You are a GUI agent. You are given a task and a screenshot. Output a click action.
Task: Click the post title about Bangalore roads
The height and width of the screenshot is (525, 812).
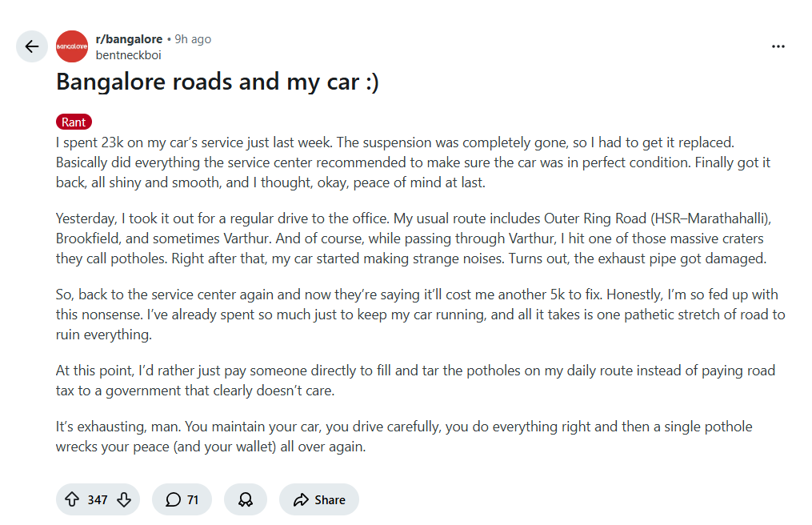[x=218, y=82]
